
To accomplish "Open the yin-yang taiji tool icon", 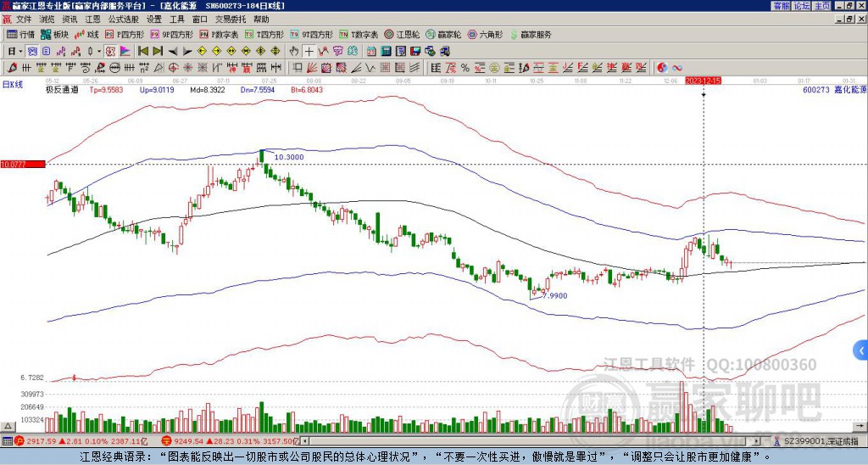I will [662, 68].
